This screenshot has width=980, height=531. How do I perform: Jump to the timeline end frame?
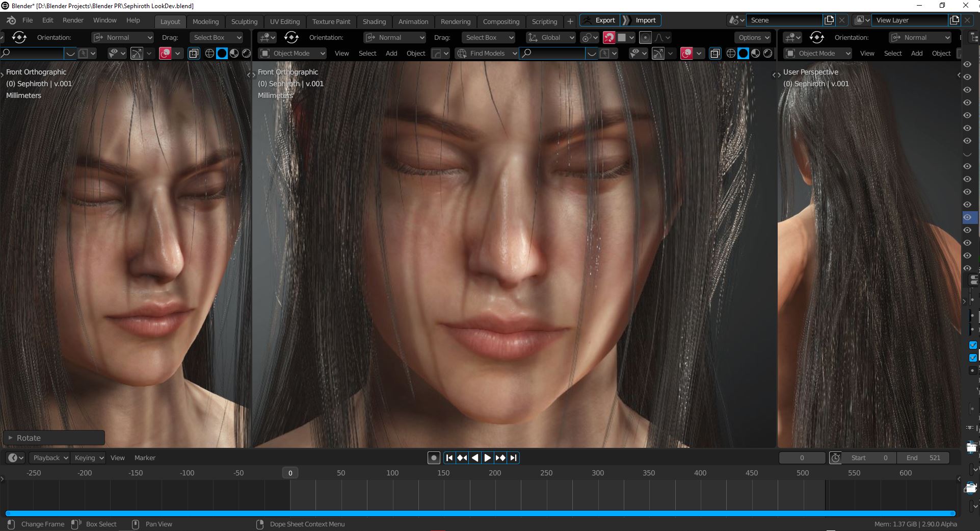point(513,458)
